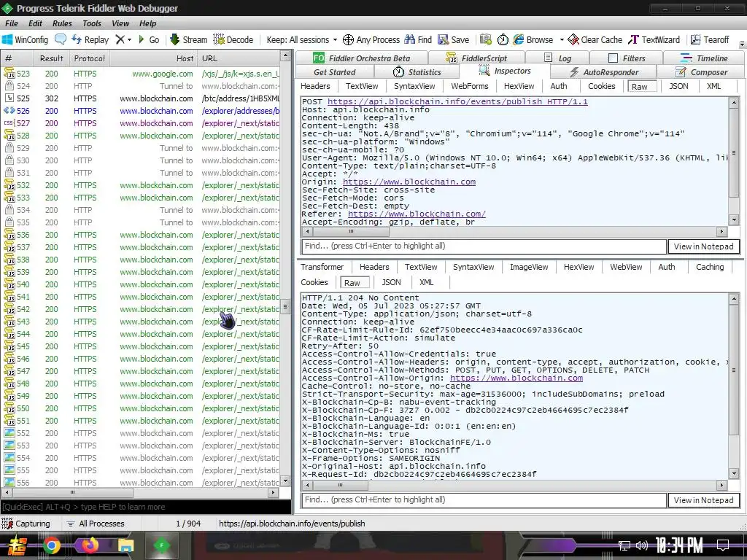Screen dimensions: 747x560
Task: Open the View menu
Action: point(120,23)
